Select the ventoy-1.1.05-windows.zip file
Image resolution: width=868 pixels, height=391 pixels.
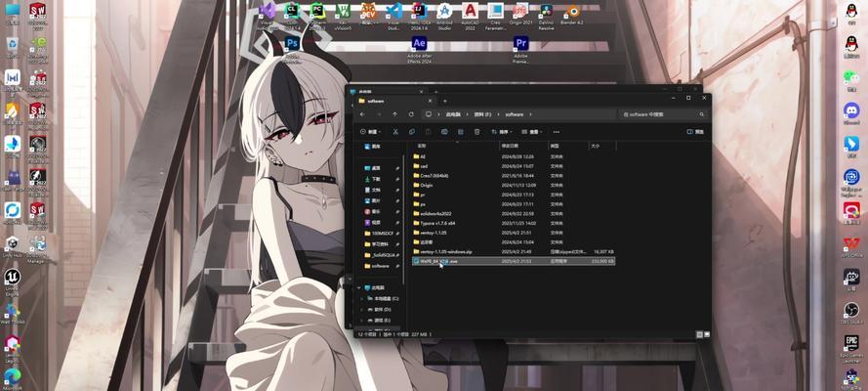pyautogui.click(x=514, y=251)
